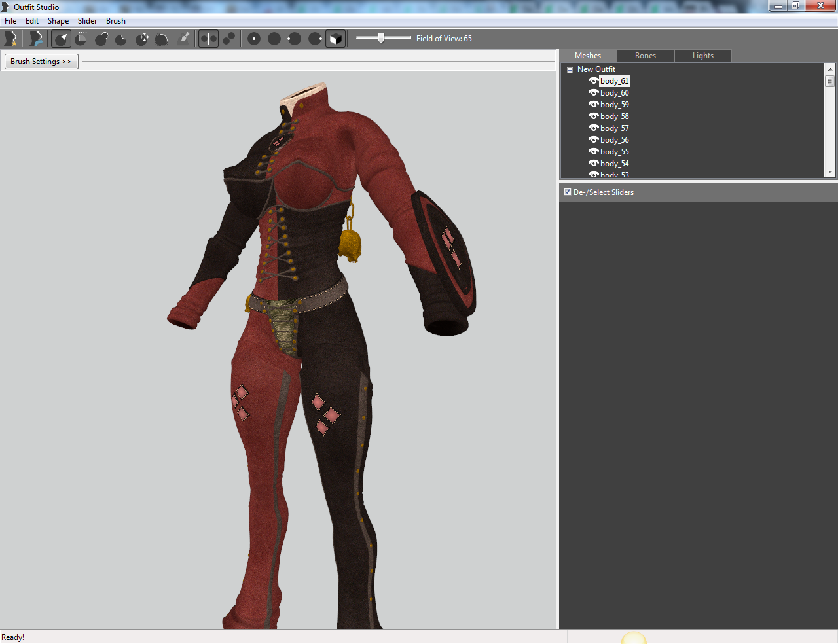Open the Brush menu
Viewport: 838px width, 644px height.
tap(116, 21)
